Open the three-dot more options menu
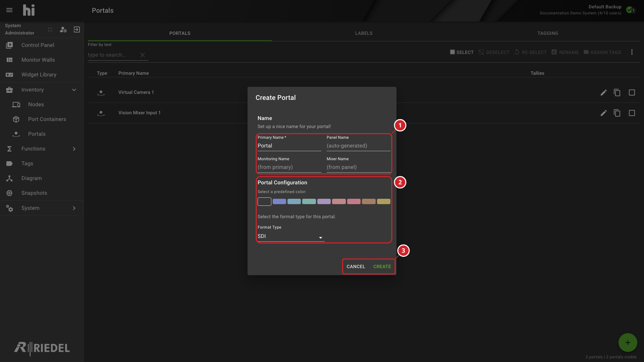644x362 pixels. pyautogui.click(x=632, y=52)
